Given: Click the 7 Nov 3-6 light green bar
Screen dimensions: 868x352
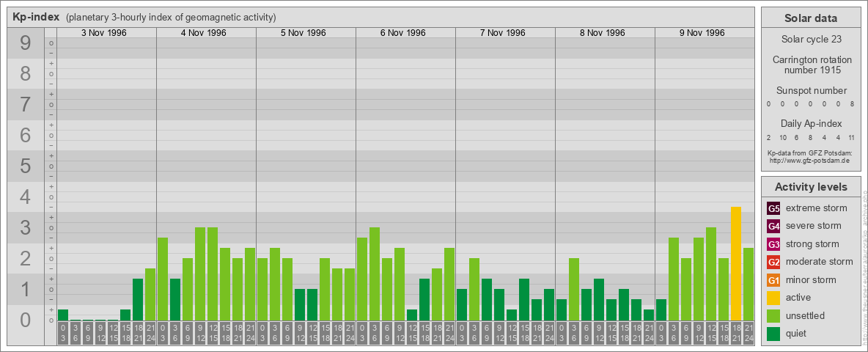Looking at the screenshot, I should [x=474, y=290].
